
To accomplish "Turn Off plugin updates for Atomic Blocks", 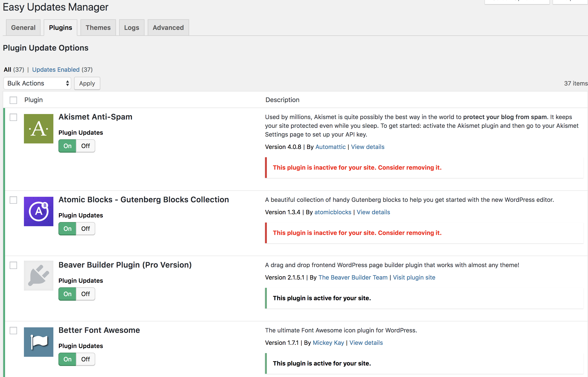I will point(86,229).
